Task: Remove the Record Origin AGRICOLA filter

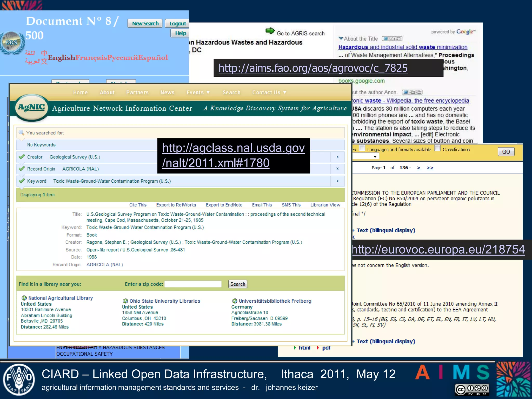Action: [337, 169]
